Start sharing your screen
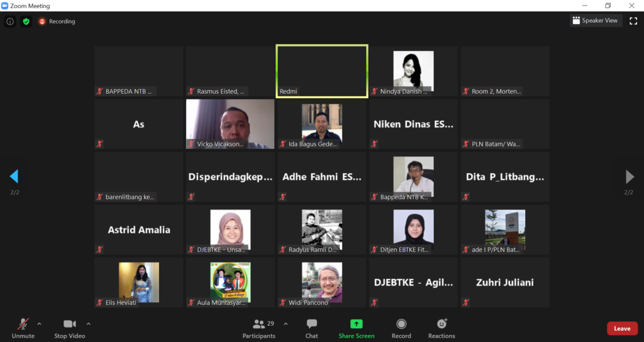644x342 pixels. (356, 328)
